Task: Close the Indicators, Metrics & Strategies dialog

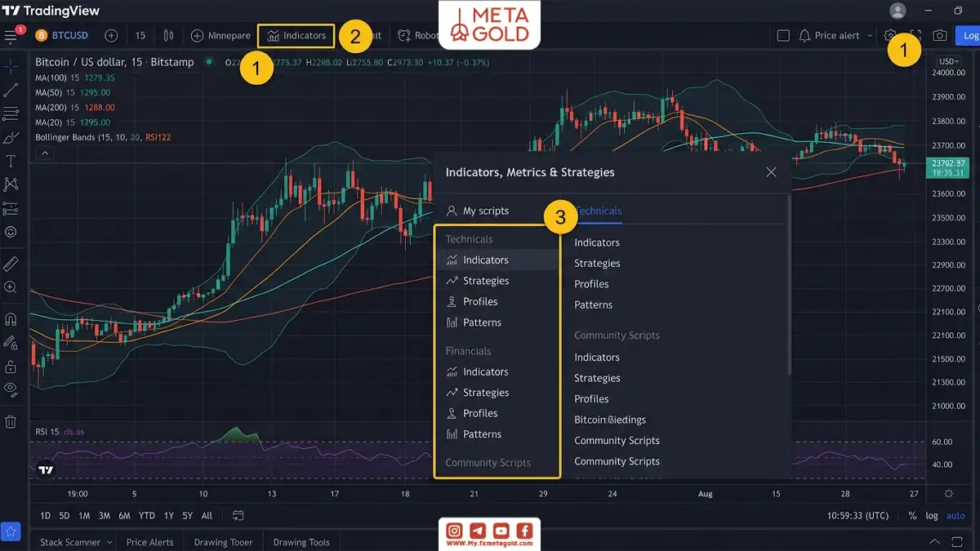Action: click(771, 172)
